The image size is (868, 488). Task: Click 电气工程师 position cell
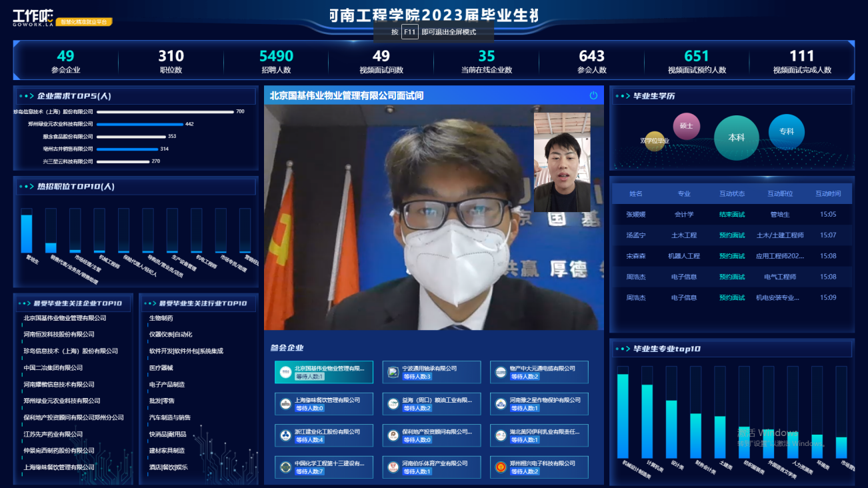click(780, 277)
